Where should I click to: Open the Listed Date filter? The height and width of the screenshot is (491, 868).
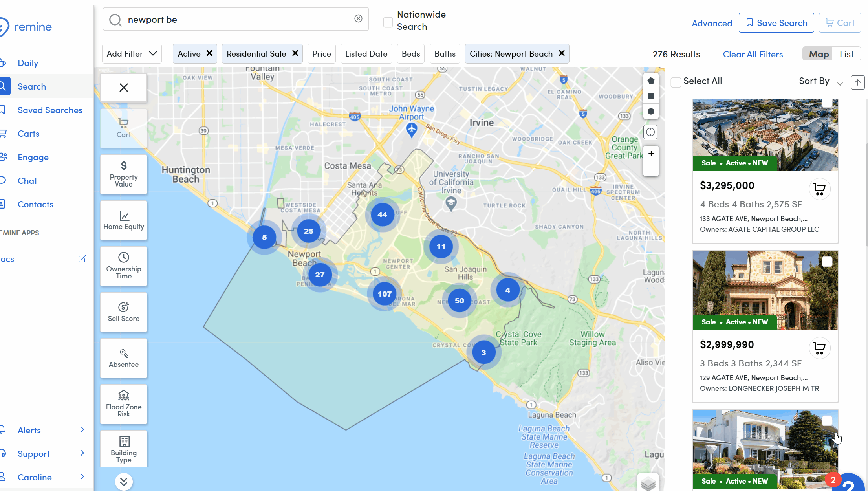(x=366, y=53)
